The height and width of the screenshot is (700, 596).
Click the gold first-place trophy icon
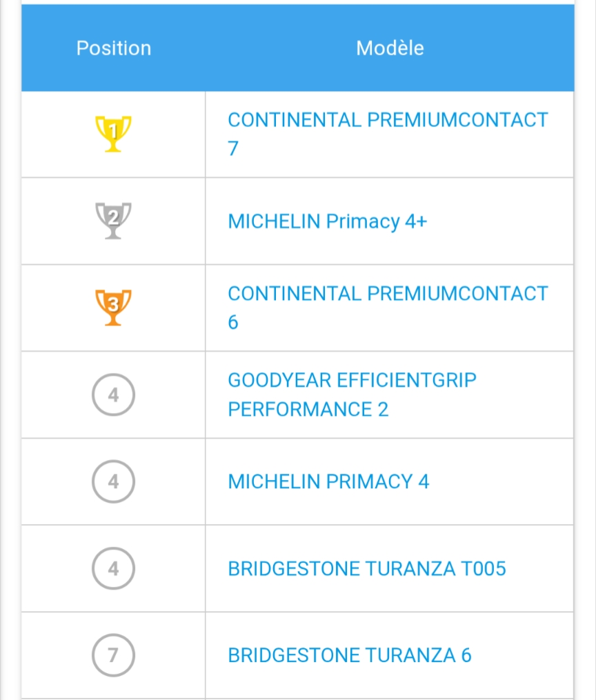[x=113, y=134]
